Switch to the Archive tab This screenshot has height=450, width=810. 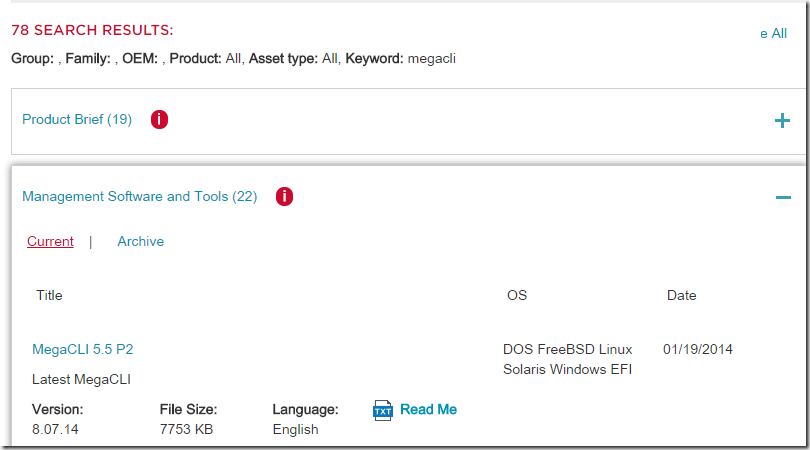click(141, 241)
